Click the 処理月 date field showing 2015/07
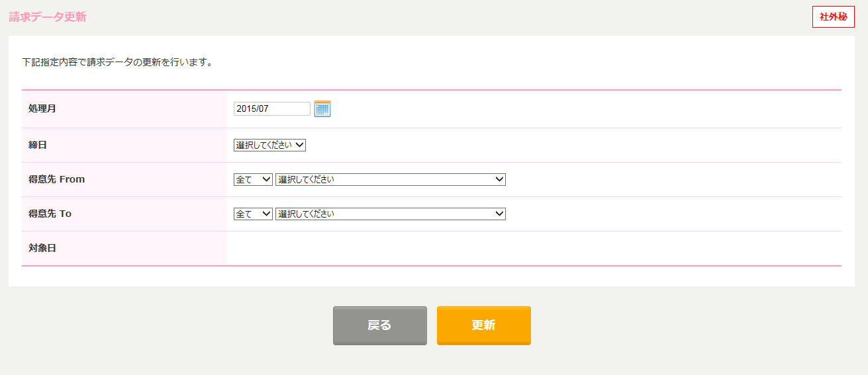Viewport: 868px width, 375px height. (272, 108)
